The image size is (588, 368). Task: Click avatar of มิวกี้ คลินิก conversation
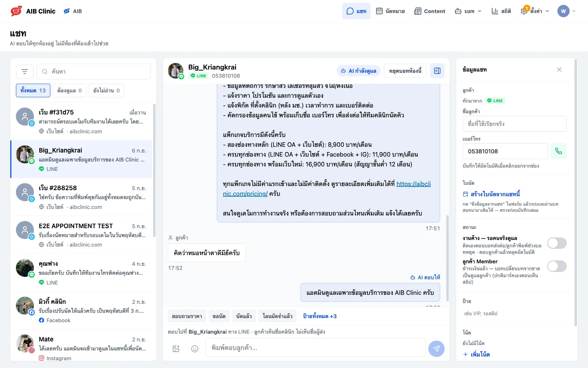[x=25, y=305]
